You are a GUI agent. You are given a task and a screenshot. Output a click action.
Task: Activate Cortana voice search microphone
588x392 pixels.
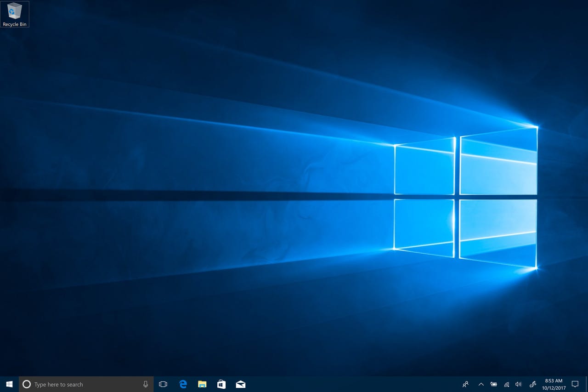tap(145, 384)
